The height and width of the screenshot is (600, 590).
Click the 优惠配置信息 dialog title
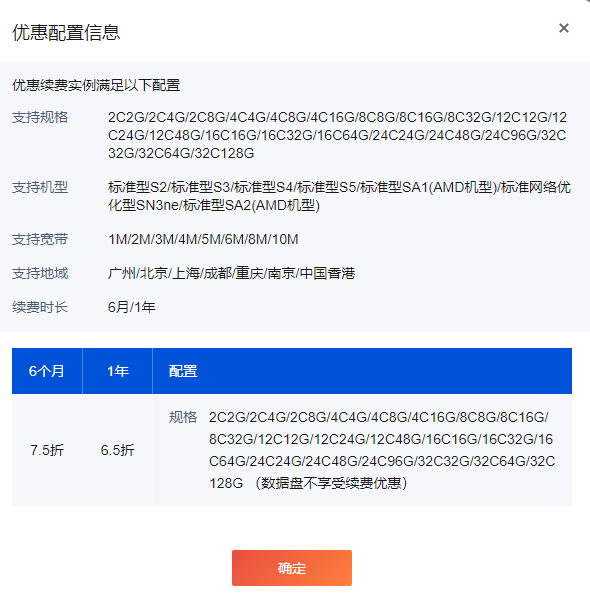pos(66,32)
